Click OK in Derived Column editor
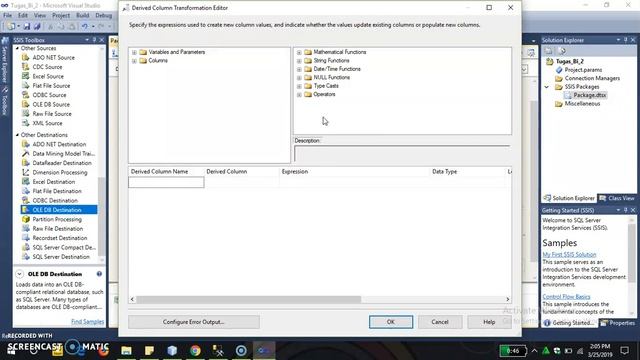 [x=391, y=322]
